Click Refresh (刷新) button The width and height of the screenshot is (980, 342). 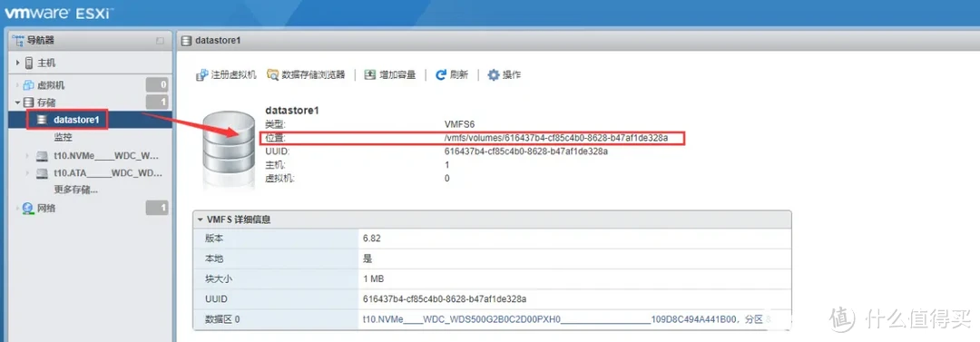click(x=451, y=74)
